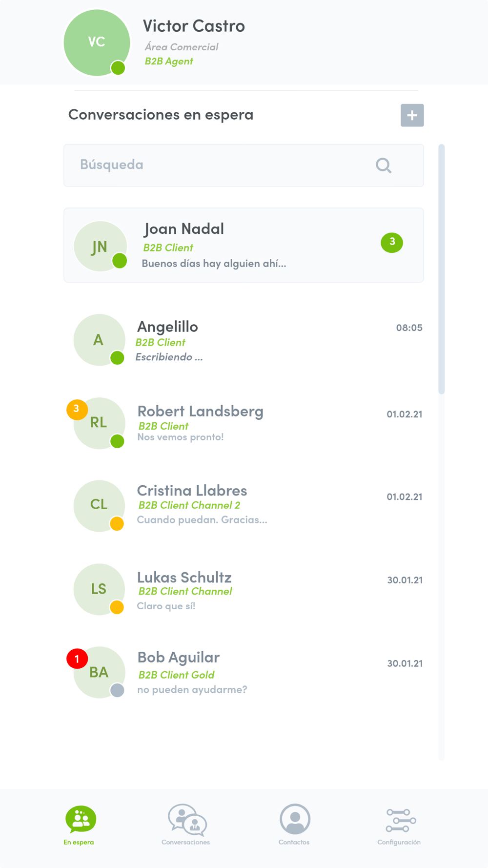This screenshot has width=488, height=868.
Task: Click the orange 3 badge on Robert Landsberg
Action: pyautogui.click(x=77, y=409)
